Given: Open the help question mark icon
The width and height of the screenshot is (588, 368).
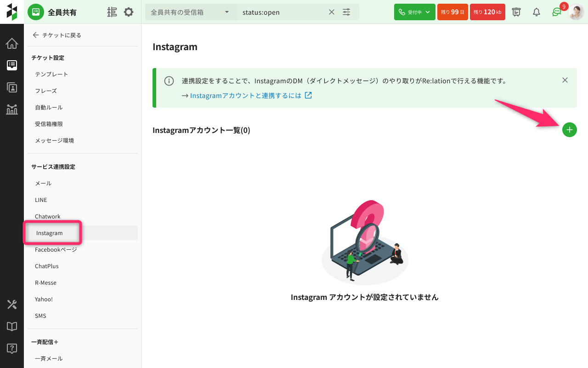Looking at the screenshot, I should tap(12, 348).
